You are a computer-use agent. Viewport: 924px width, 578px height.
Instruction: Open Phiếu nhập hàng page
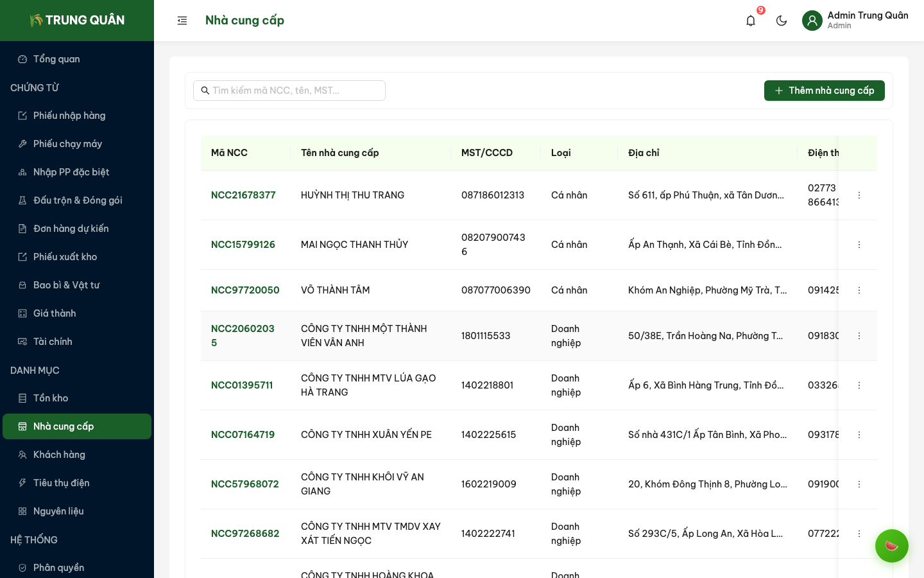[69, 116]
